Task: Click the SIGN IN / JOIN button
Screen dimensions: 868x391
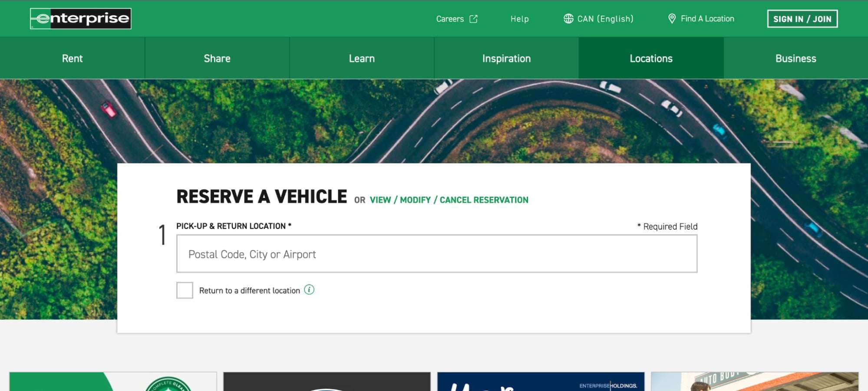Action: pos(802,19)
